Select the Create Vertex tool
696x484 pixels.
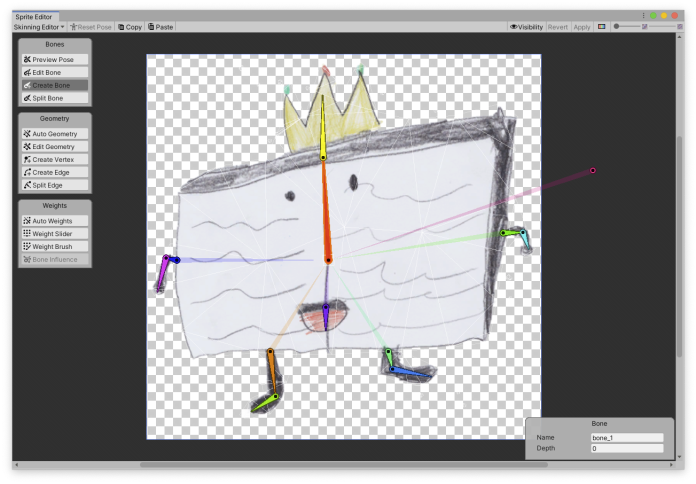click(54, 160)
